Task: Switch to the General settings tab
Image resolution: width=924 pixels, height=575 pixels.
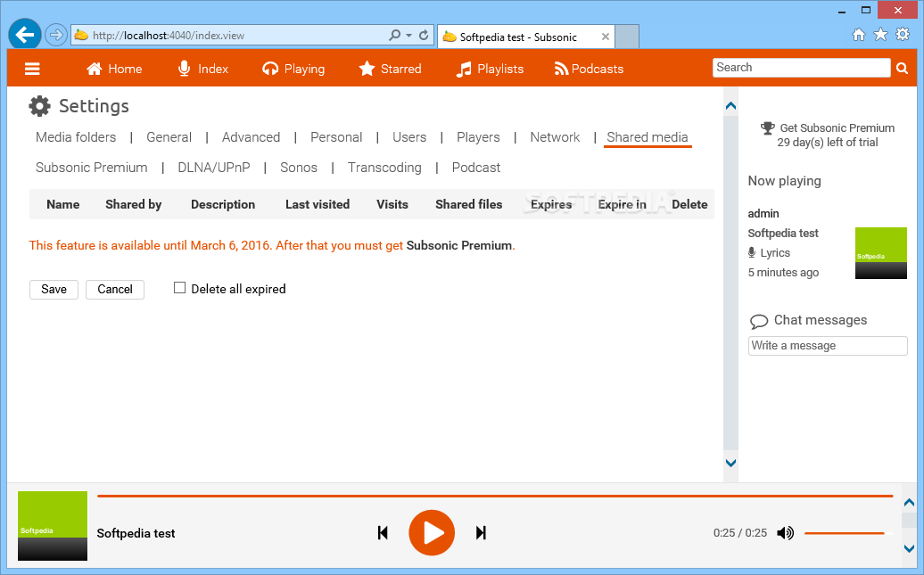Action: [169, 137]
